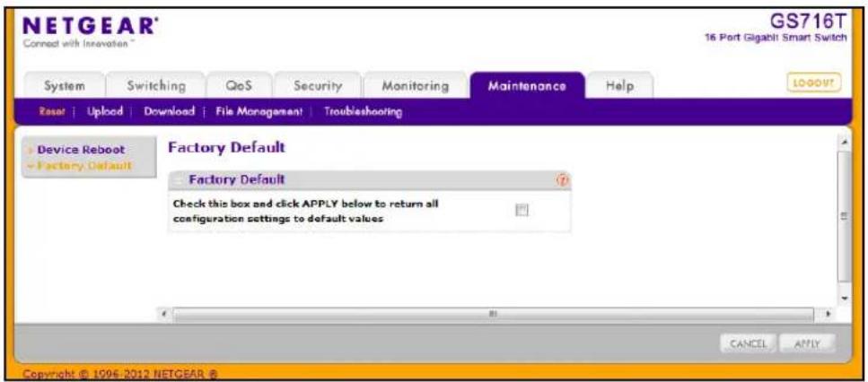Image resolution: width=868 pixels, height=382 pixels.
Task: Click the NETGEAR logo
Action: (x=91, y=25)
